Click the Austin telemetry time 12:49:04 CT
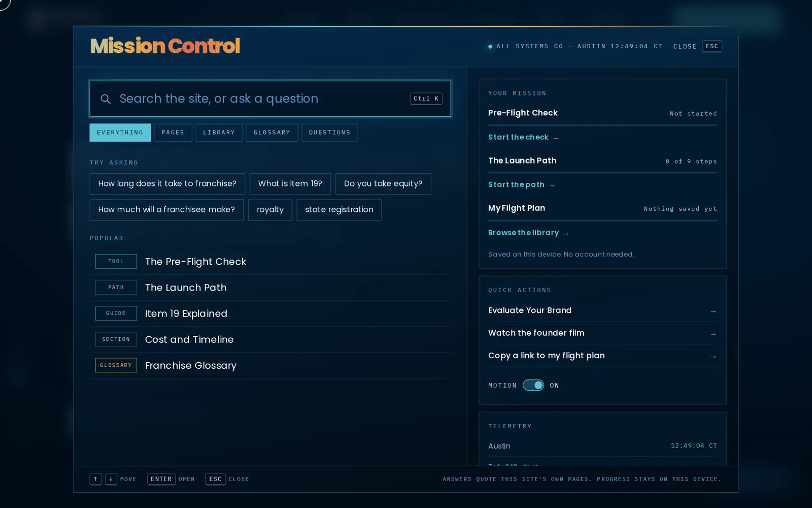This screenshot has width=812, height=508. click(694, 446)
